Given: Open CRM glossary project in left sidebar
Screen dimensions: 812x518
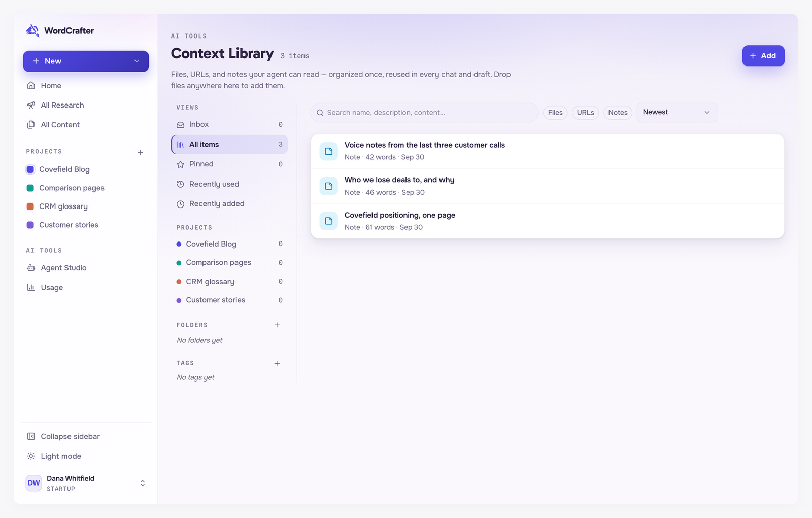Looking at the screenshot, I should click(86, 206).
